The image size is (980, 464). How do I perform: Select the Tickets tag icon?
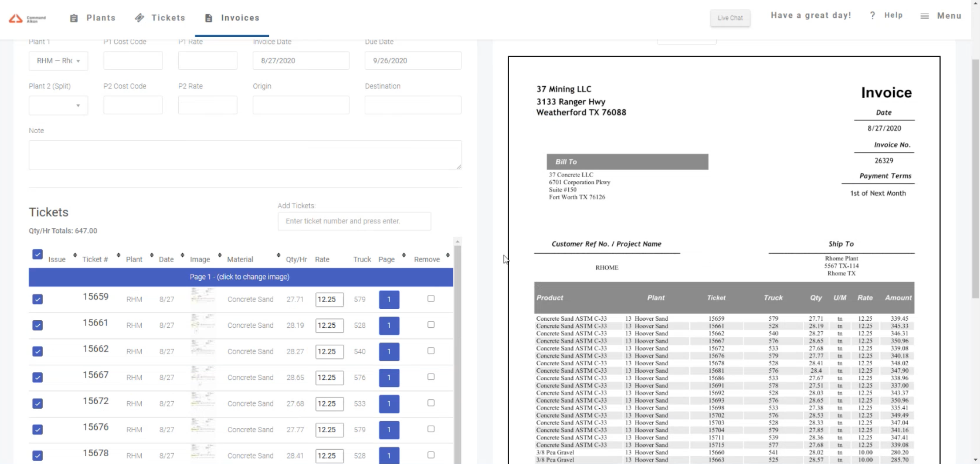coord(140,17)
